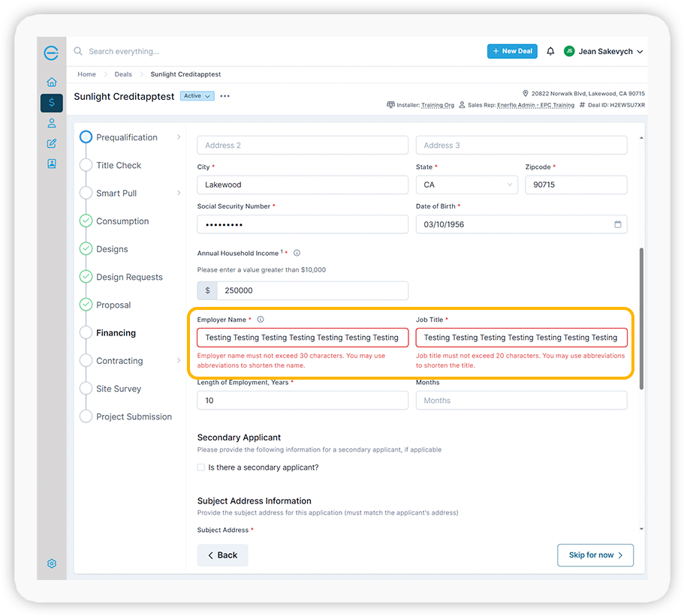Click the Search everything field
Image resolution: width=684 pixels, height=616 pixels.
point(150,51)
